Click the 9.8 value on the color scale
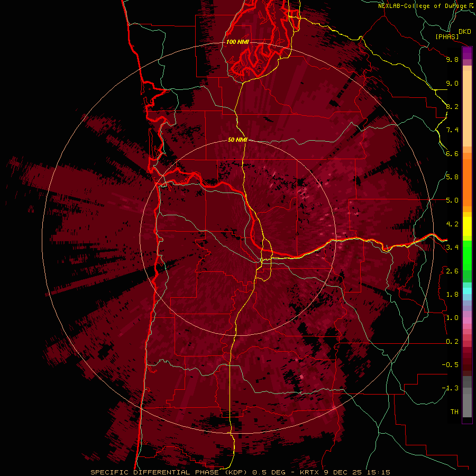The width and height of the screenshot is (476, 476). point(452,59)
